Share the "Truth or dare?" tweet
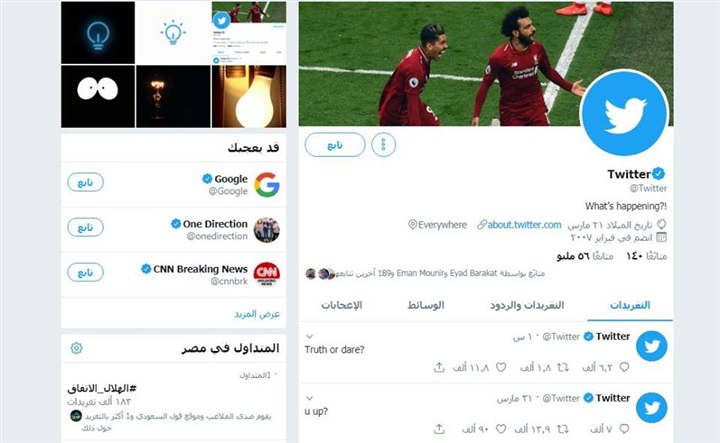This screenshot has height=443, width=720. click(439, 367)
